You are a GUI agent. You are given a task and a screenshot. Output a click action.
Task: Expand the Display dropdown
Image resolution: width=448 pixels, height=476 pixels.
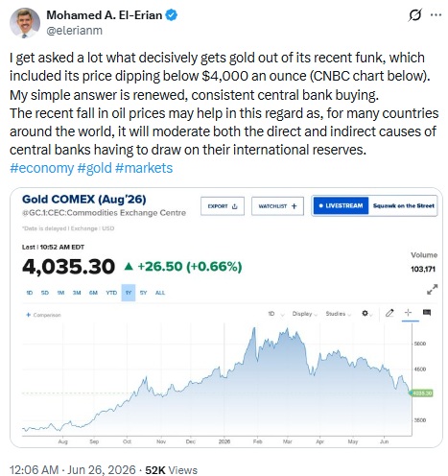pyautogui.click(x=304, y=314)
